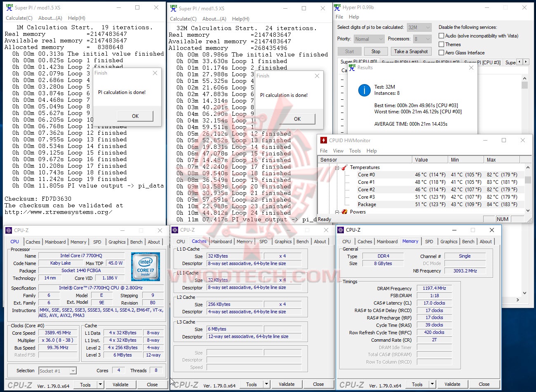Click the Max column header in HWMonitor

tap(502, 160)
